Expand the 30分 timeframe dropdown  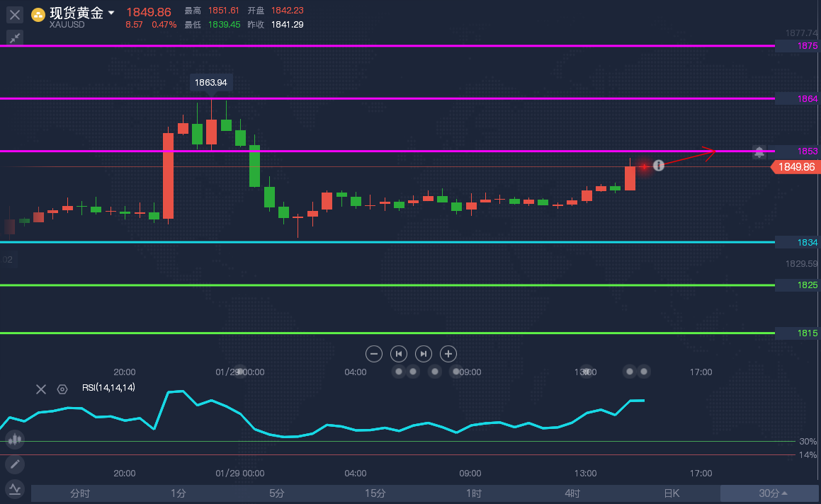pyautogui.click(x=771, y=493)
